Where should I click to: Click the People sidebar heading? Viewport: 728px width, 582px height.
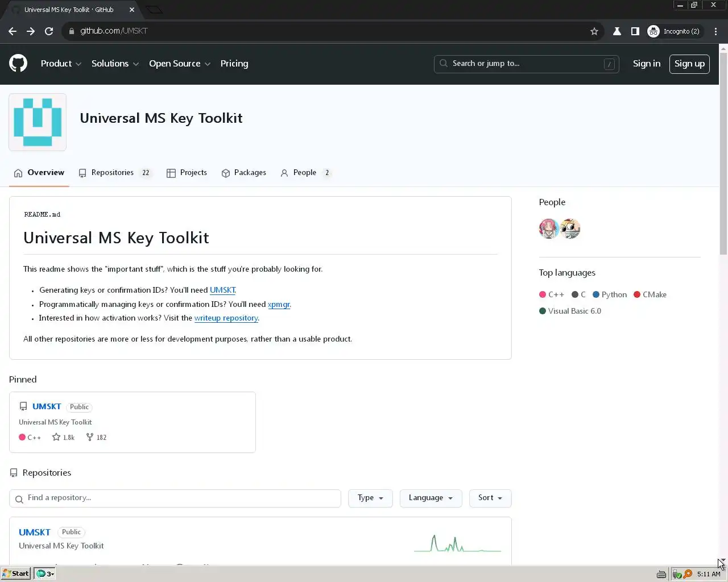click(552, 202)
